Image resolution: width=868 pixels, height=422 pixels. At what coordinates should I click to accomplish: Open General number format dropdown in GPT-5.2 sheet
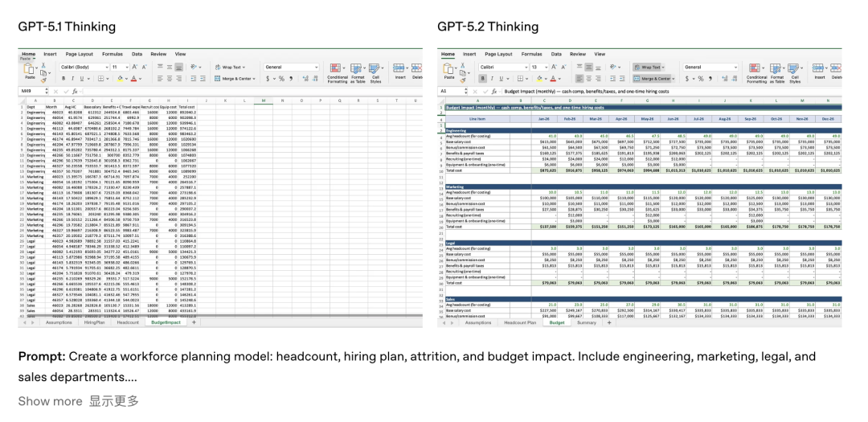(x=712, y=68)
